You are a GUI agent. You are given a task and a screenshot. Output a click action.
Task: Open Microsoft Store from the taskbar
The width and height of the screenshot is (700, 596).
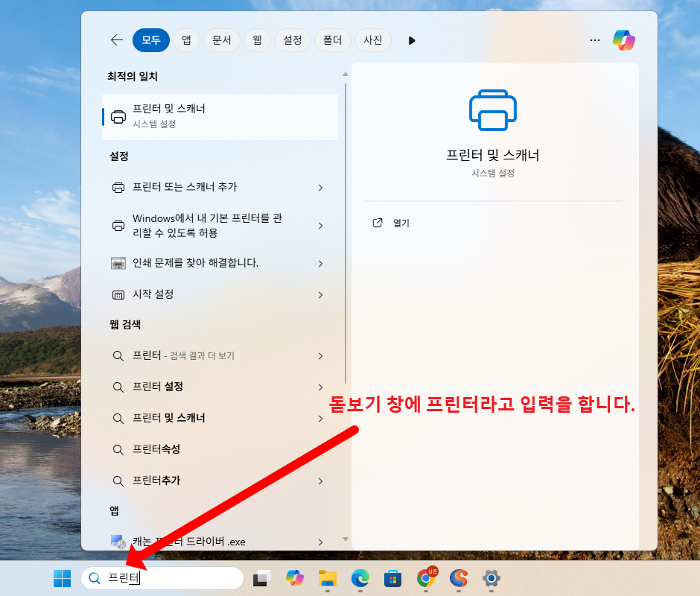[x=393, y=577]
